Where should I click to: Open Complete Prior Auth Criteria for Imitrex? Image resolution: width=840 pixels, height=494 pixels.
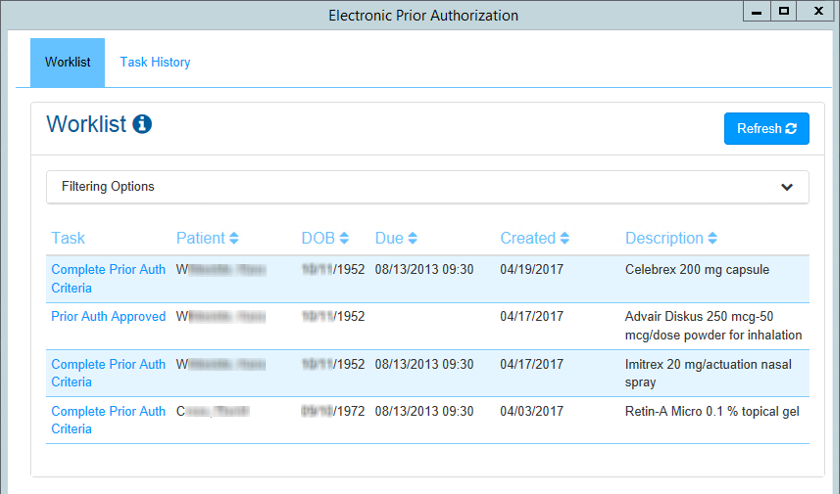point(108,373)
